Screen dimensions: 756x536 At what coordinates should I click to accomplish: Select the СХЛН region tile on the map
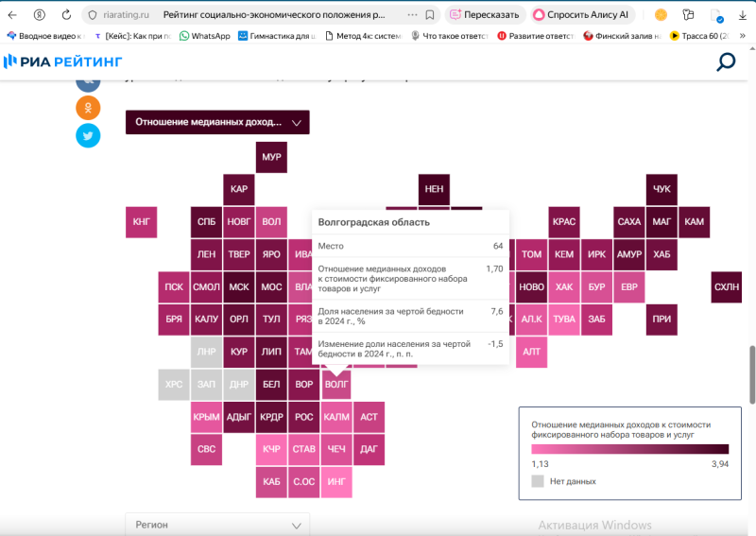727,287
